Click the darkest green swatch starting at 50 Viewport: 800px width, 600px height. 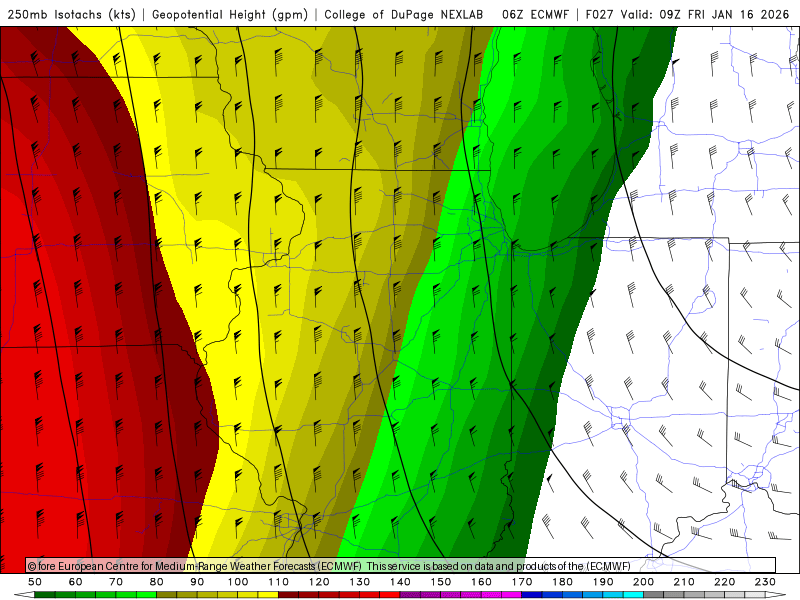44,595
